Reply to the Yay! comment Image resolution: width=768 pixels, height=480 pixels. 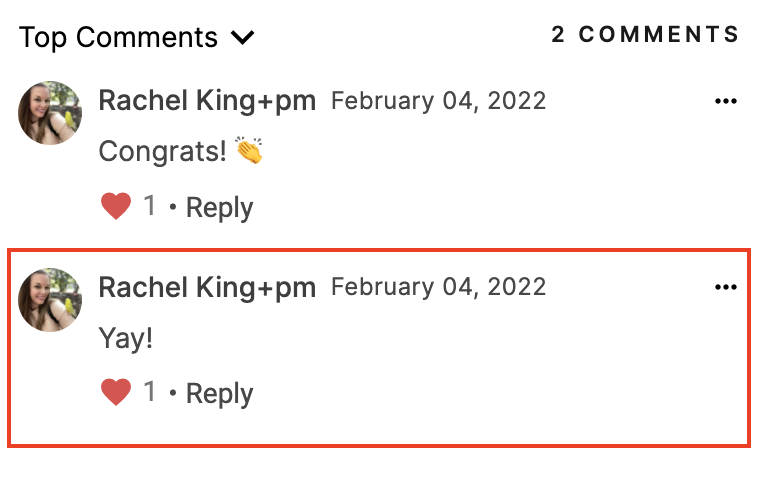[219, 394]
